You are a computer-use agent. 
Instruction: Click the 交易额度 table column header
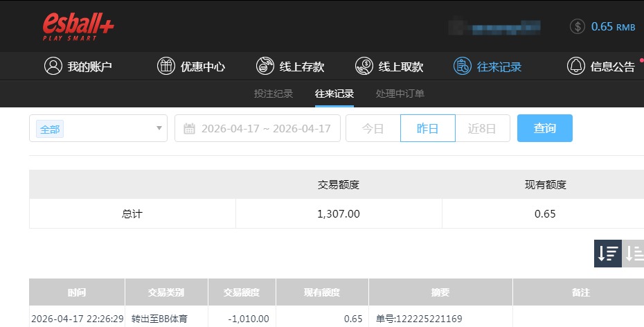pos(242,292)
